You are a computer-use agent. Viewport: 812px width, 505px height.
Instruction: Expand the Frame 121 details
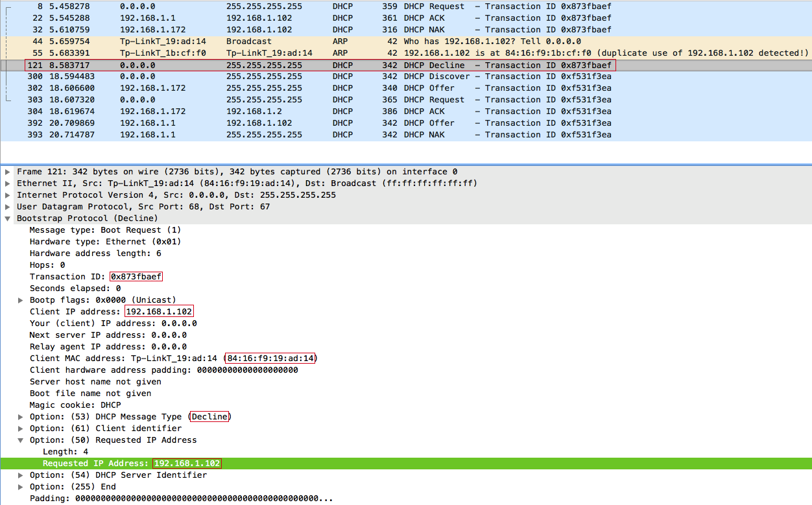[x=7, y=172]
